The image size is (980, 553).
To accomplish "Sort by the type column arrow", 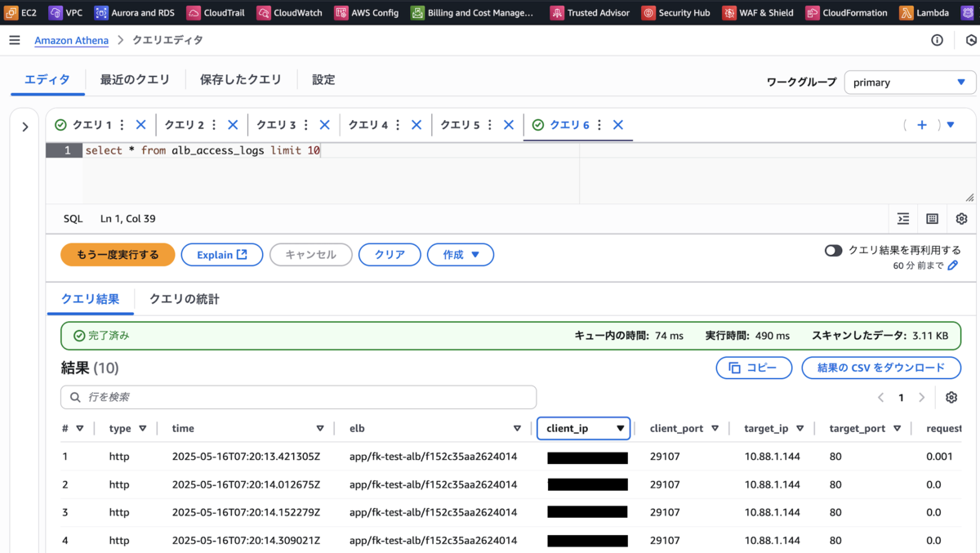I will tap(143, 429).
